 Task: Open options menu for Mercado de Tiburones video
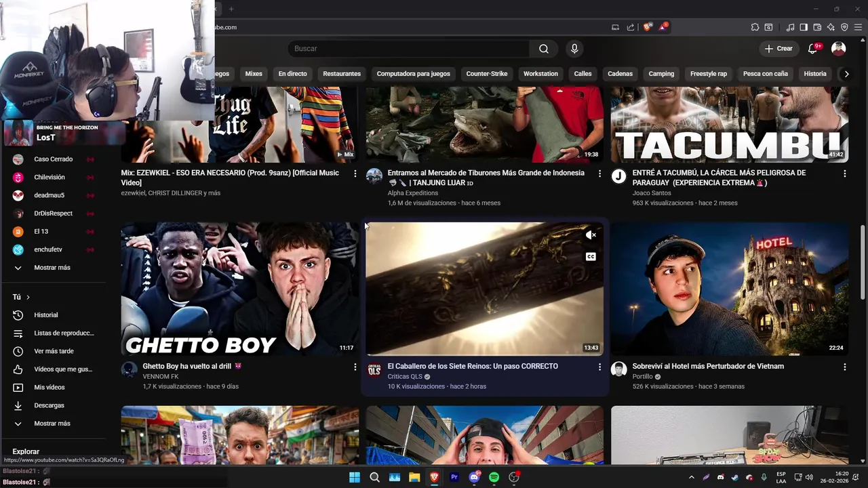click(599, 174)
